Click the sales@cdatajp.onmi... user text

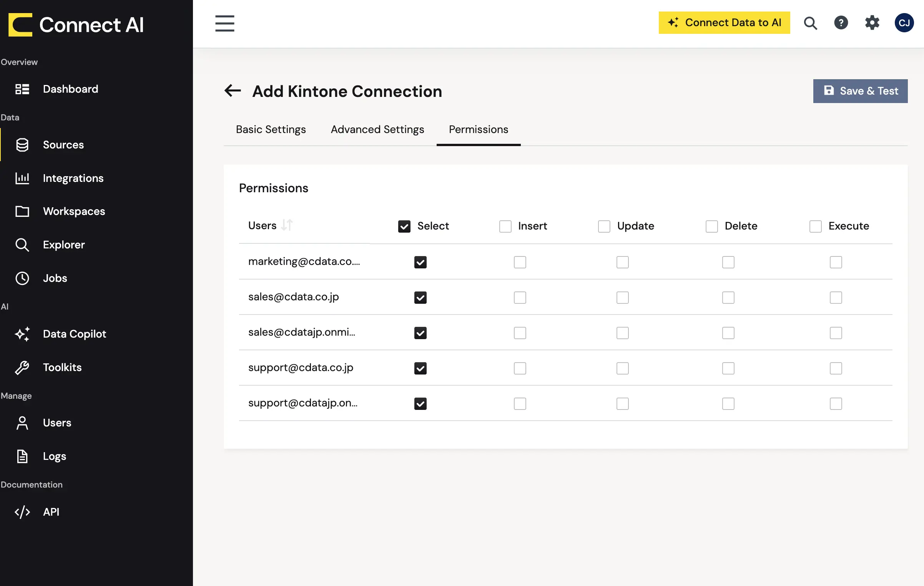click(x=302, y=332)
